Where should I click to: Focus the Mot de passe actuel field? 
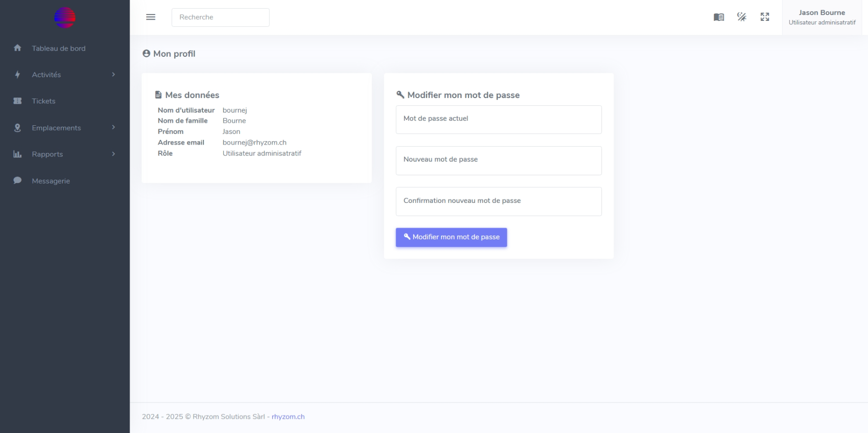tap(499, 119)
